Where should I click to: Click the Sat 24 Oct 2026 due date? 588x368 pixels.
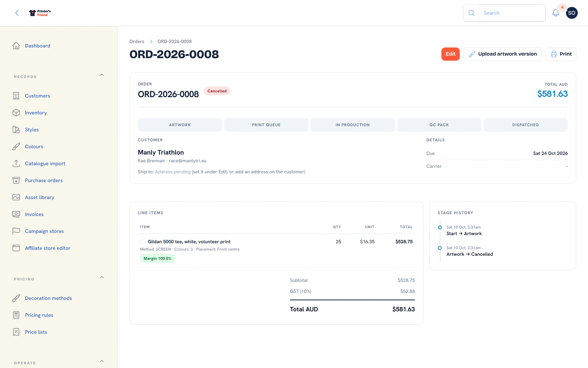(550, 153)
